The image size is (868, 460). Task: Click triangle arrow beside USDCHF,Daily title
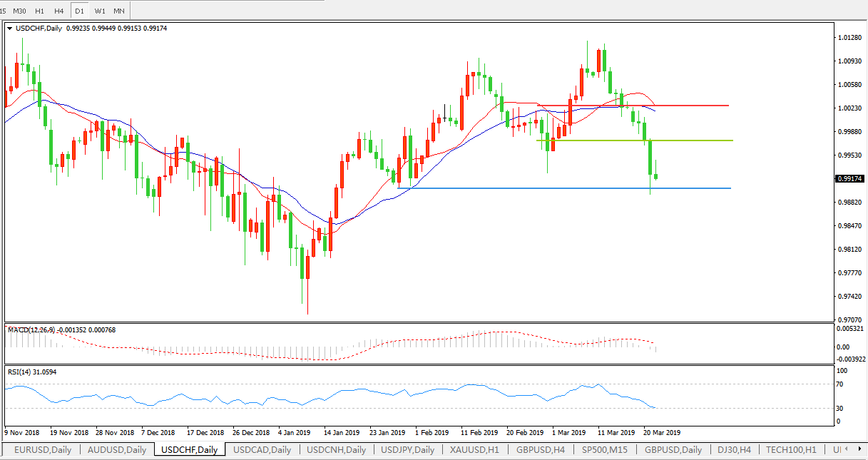10,29
